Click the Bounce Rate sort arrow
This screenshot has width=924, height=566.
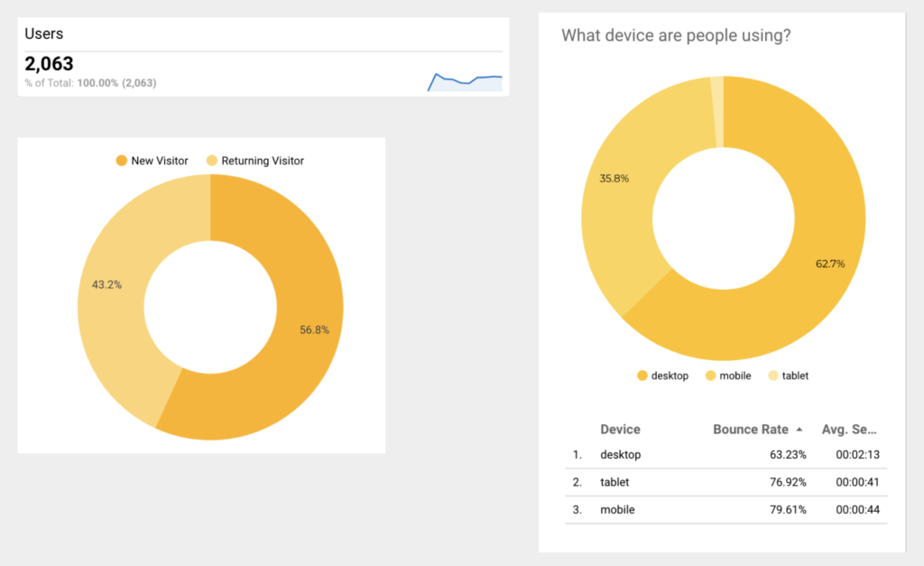click(x=799, y=430)
